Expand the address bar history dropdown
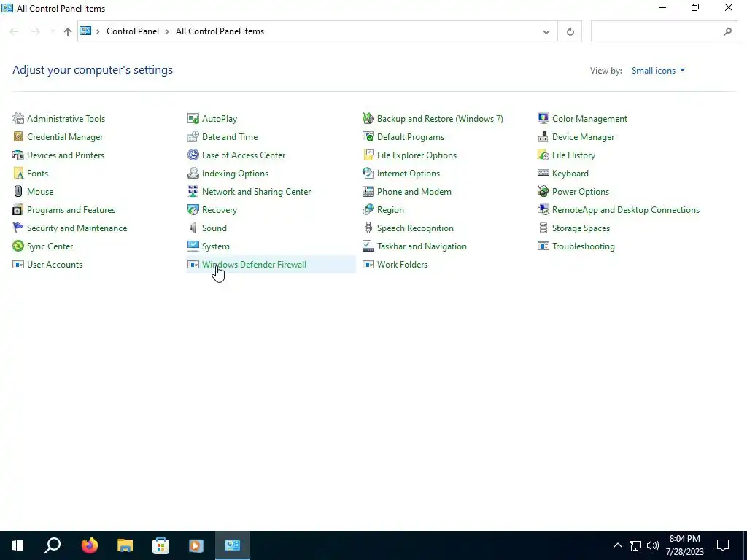 coord(546,32)
